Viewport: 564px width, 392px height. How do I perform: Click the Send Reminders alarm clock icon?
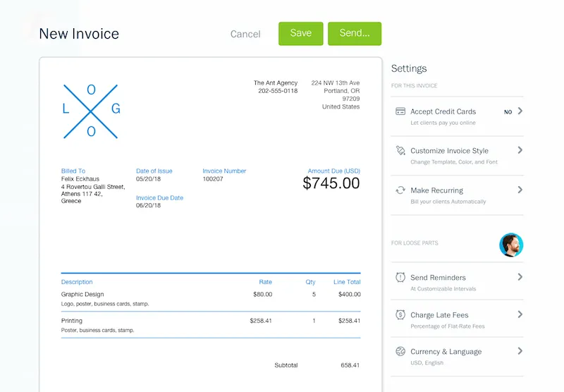click(400, 277)
